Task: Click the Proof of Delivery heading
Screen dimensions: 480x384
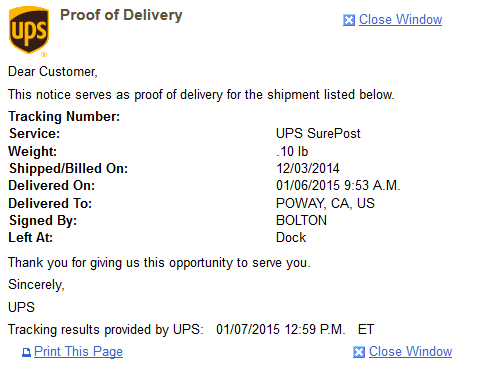Action: (x=121, y=15)
